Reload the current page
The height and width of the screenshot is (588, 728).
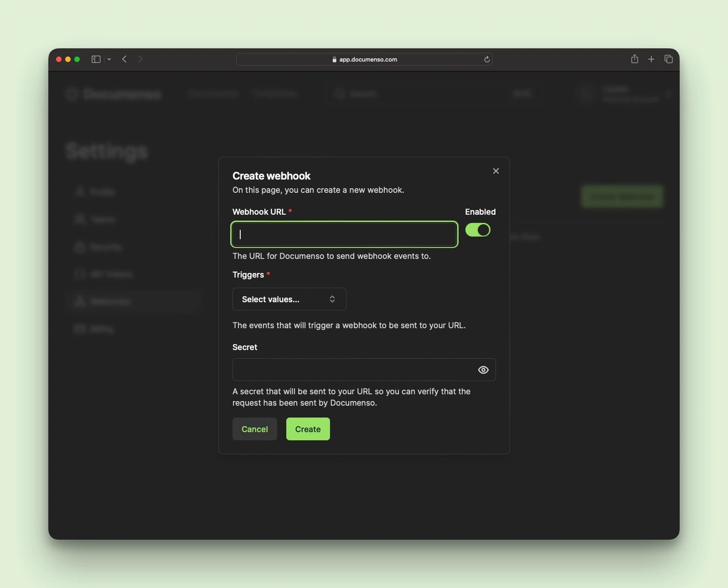pyautogui.click(x=487, y=59)
